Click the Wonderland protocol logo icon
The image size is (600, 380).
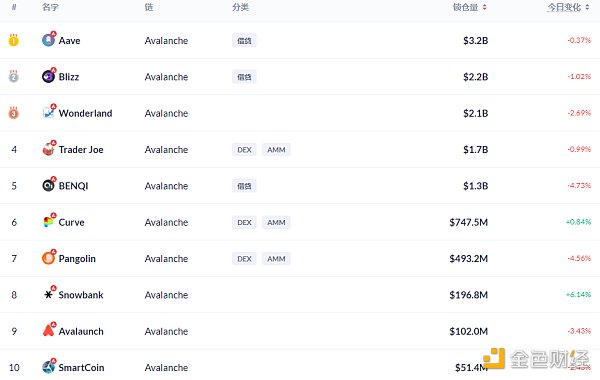click(x=48, y=113)
